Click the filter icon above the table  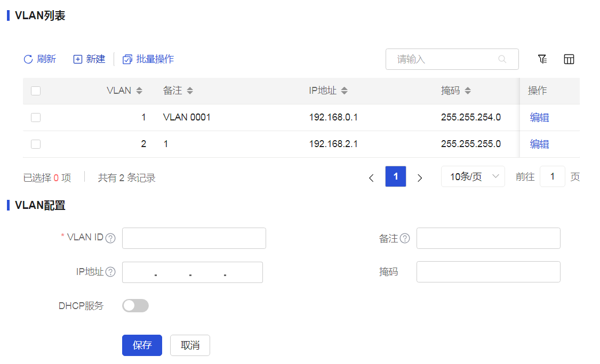(542, 59)
